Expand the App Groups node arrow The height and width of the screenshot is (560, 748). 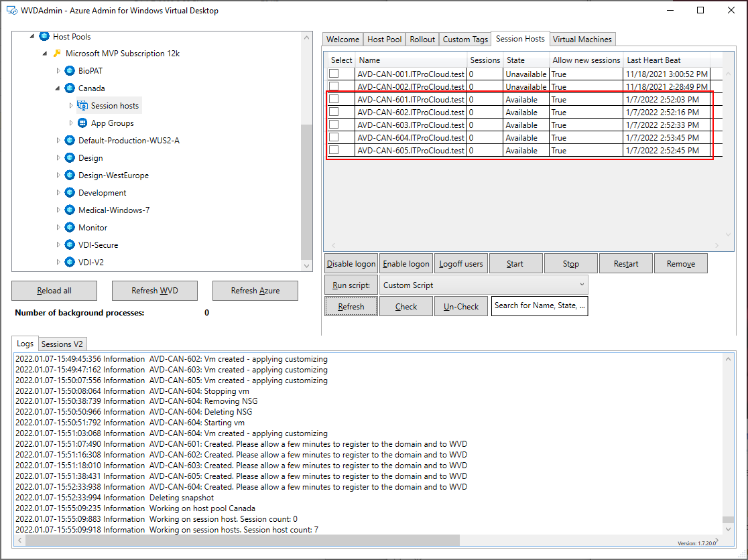coord(71,123)
